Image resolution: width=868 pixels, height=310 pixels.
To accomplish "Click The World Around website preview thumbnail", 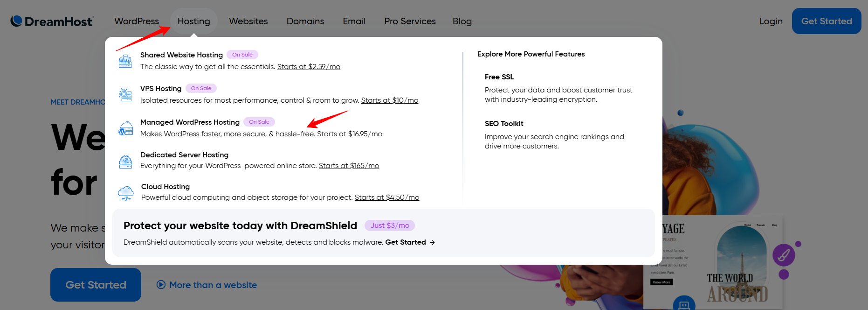I will (713, 262).
